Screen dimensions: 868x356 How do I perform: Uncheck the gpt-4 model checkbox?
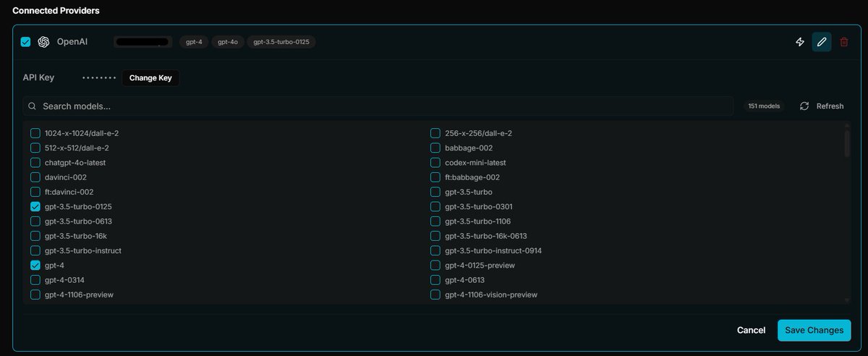pos(35,266)
